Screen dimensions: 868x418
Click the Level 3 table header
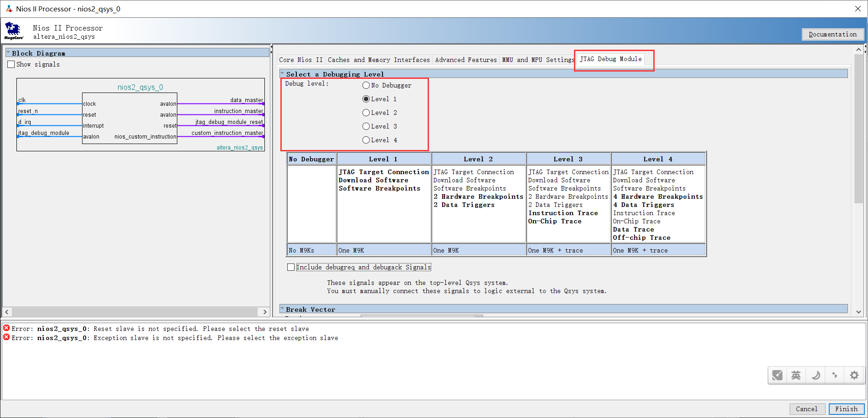click(x=568, y=159)
